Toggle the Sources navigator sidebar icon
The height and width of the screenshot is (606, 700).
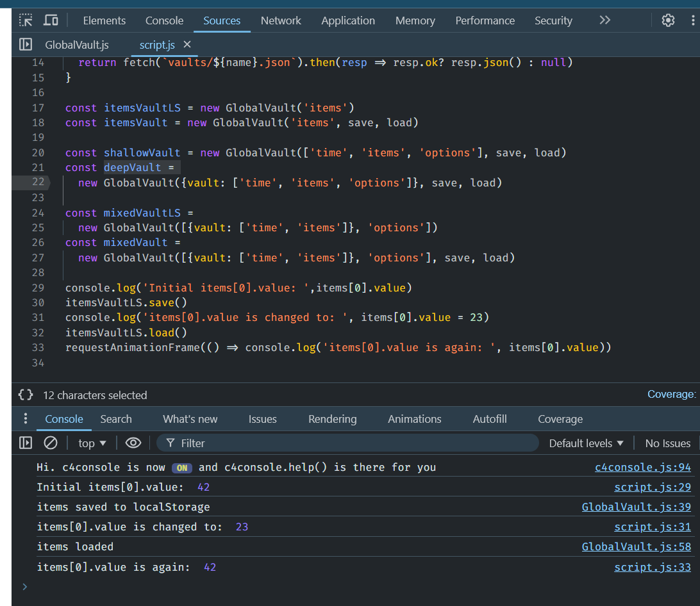point(26,45)
